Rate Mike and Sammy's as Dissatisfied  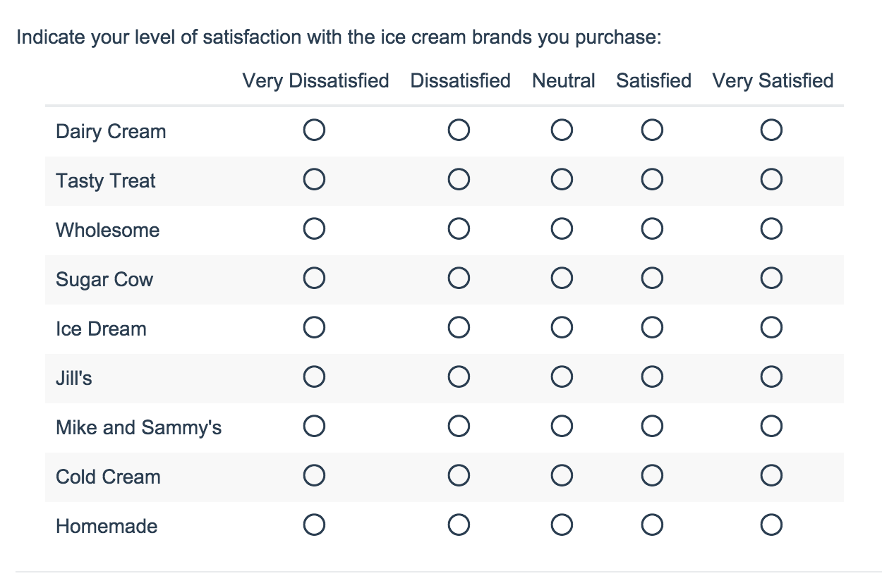point(459,427)
